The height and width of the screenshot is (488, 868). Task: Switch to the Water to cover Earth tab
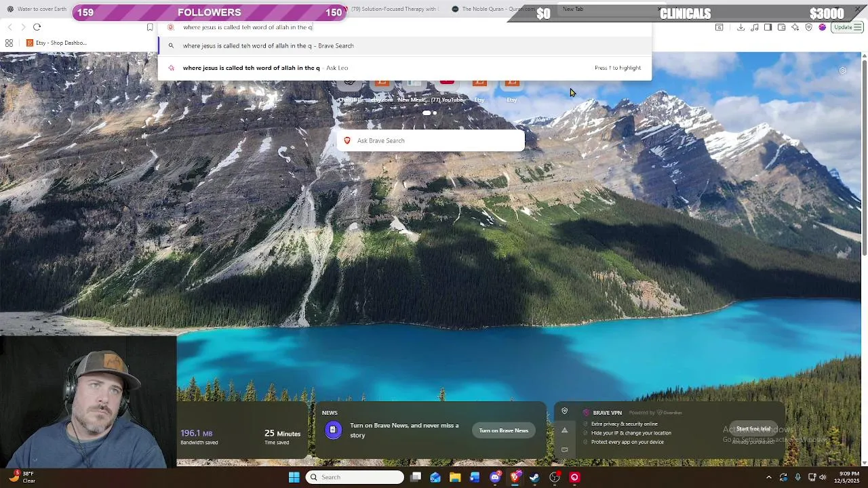(37, 9)
